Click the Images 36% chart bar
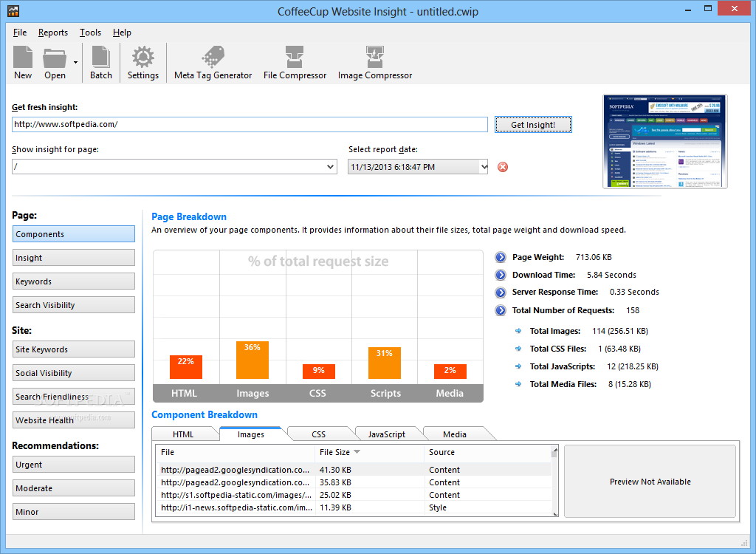Viewport: 756px width, 554px height. point(252,360)
